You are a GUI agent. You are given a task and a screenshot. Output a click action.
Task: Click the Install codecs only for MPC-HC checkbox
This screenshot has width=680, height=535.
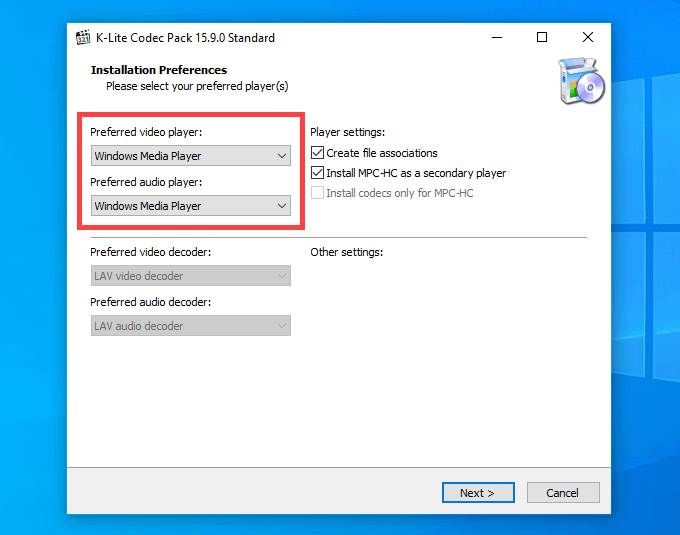coord(318,193)
